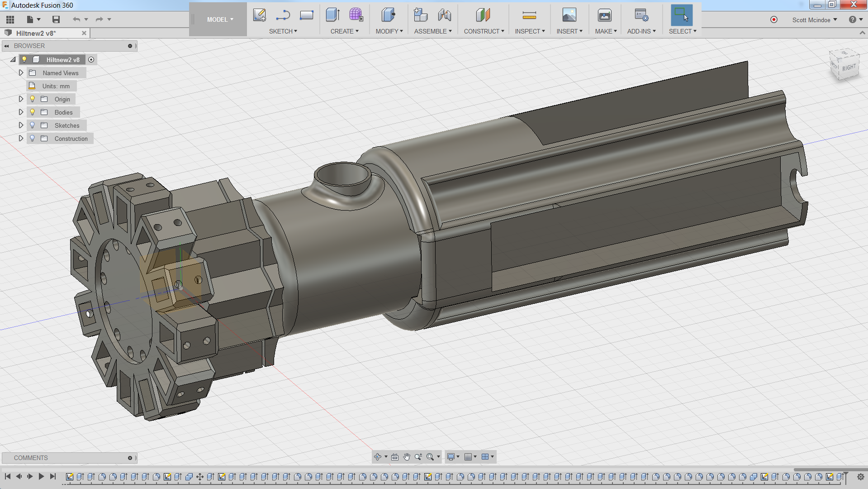Open the Measure tool
Screen dimensions: 868x489
[529, 16]
